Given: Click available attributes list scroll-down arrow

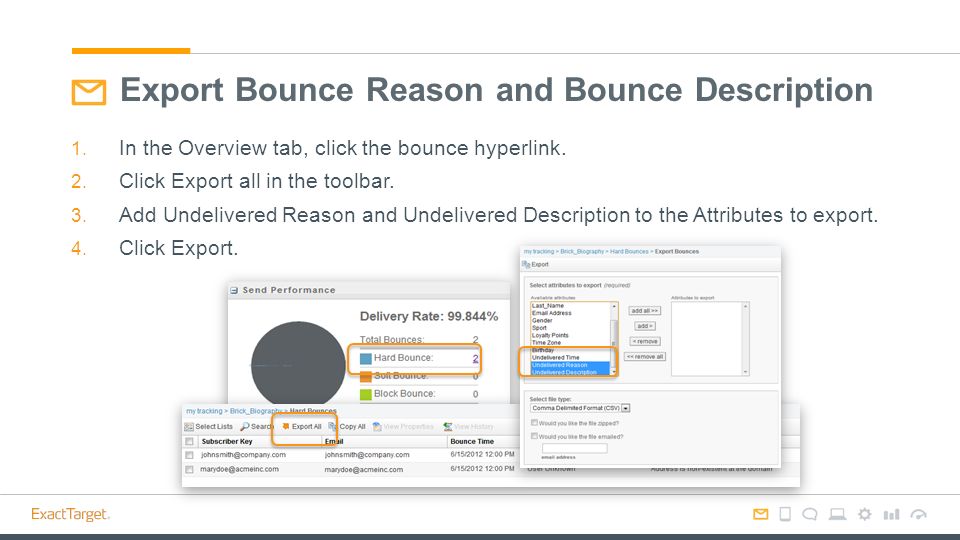Looking at the screenshot, I should point(614,372).
